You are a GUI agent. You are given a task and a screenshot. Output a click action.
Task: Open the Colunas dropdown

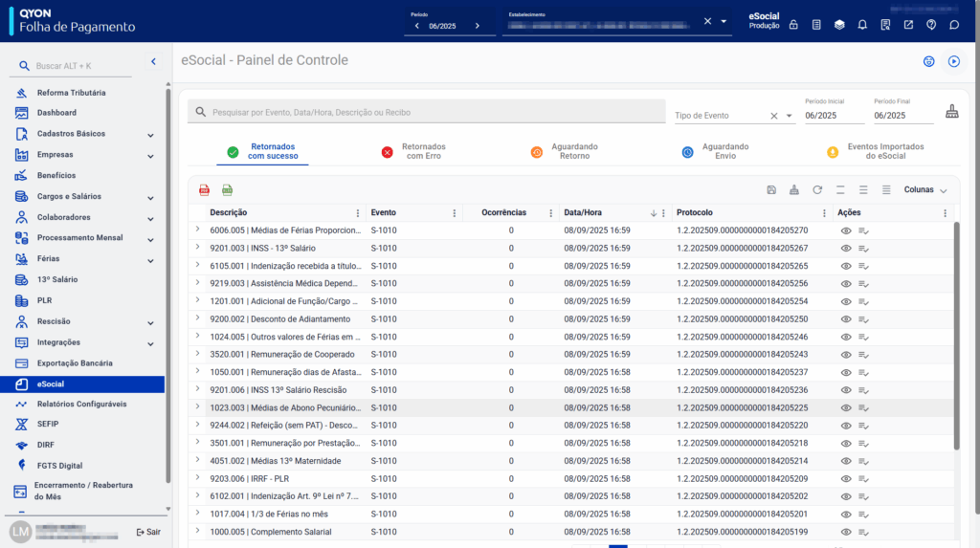tap(925, 190)
